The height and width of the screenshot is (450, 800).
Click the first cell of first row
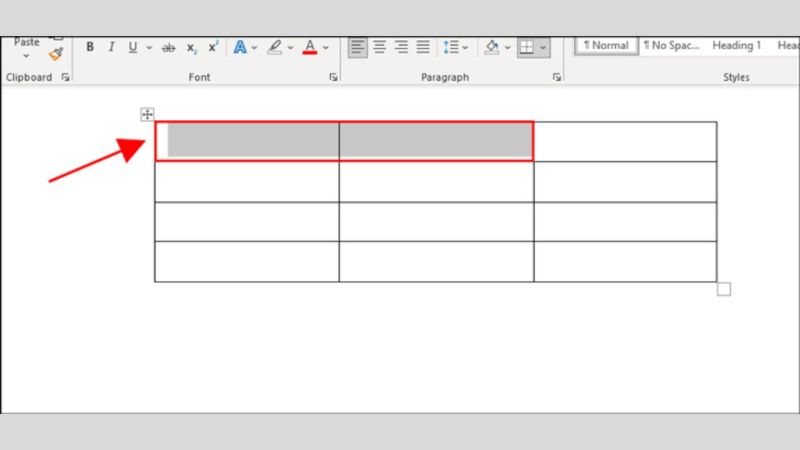[247, 141]
